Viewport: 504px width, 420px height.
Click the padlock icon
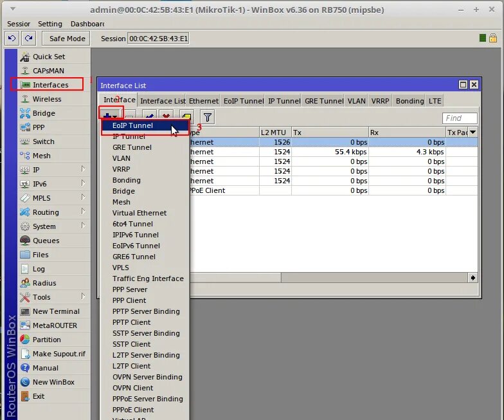[x=493, y=39]
